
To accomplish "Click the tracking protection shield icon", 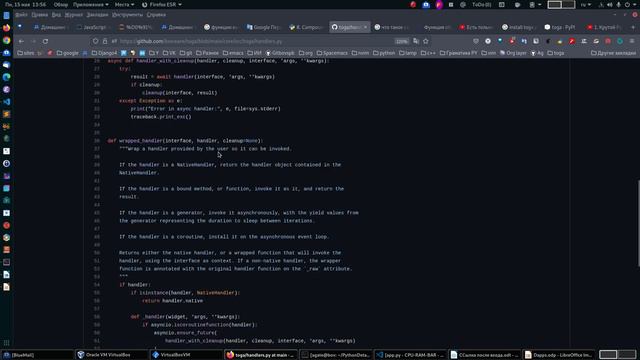I will click(95, 41).
